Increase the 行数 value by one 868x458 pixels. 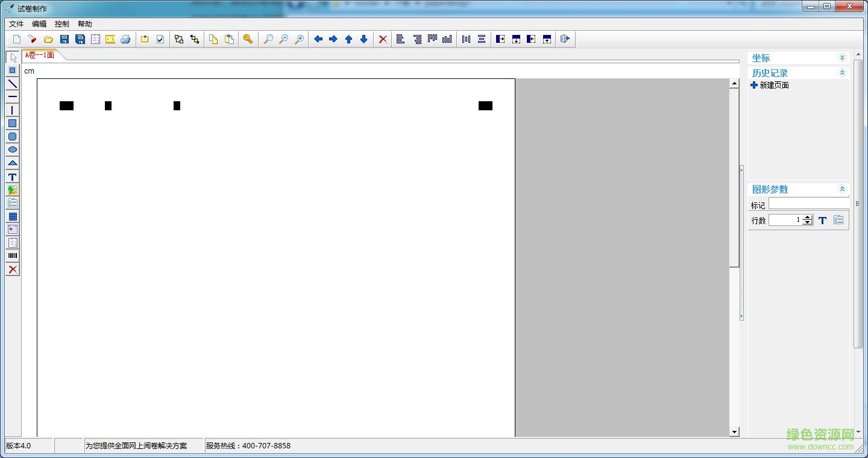tap(808, 217)
